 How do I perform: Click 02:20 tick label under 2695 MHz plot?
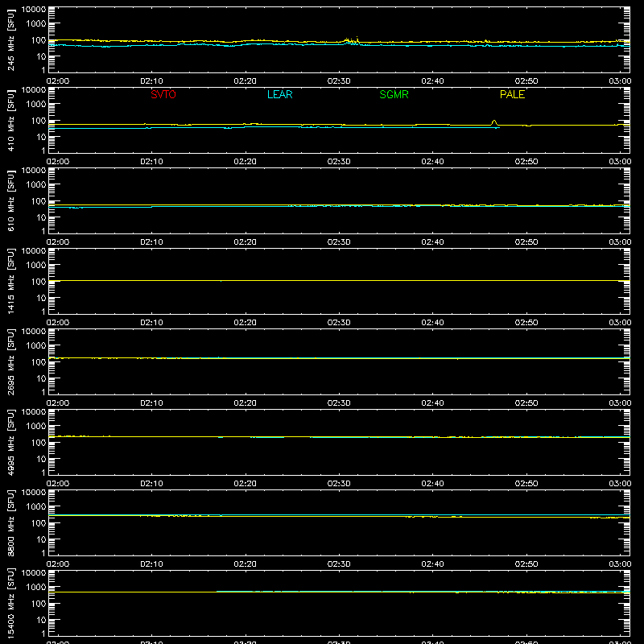tap(246, 403)
